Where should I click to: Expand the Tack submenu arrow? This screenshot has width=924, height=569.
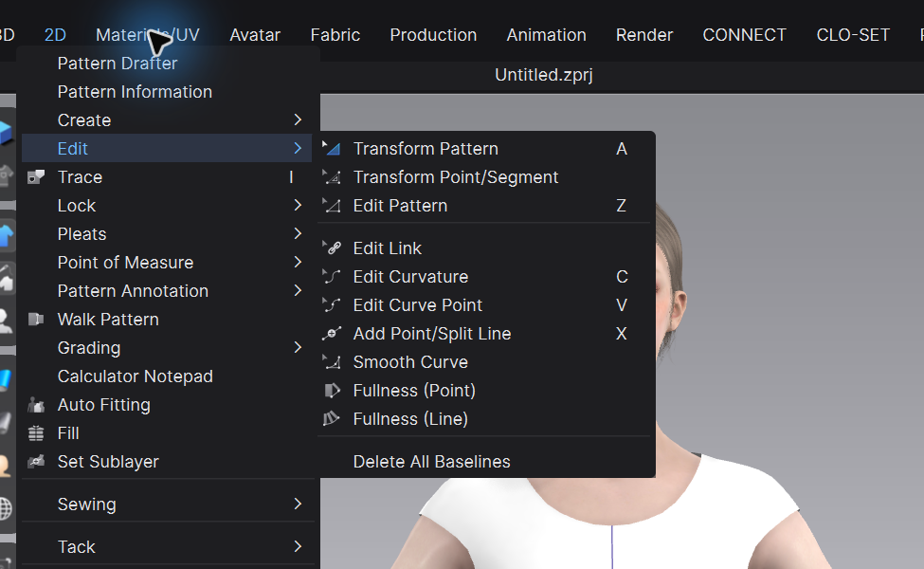click(x=298, y=546)
